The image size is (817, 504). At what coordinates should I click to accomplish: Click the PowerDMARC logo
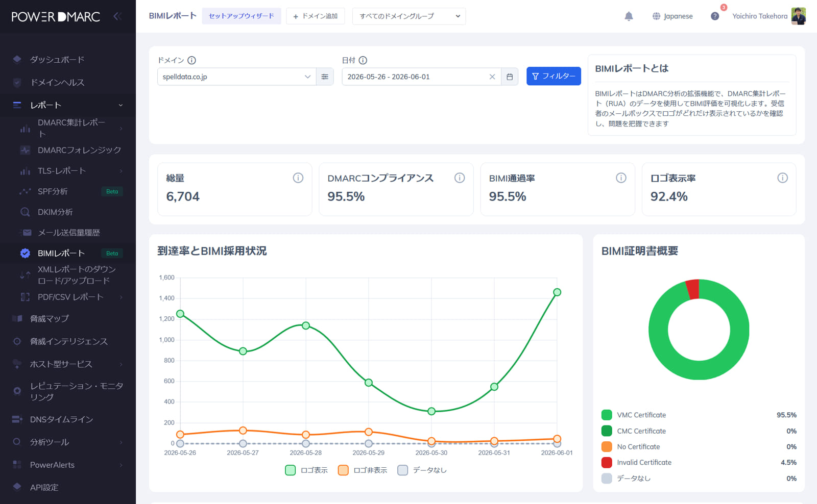coord(56,17)
